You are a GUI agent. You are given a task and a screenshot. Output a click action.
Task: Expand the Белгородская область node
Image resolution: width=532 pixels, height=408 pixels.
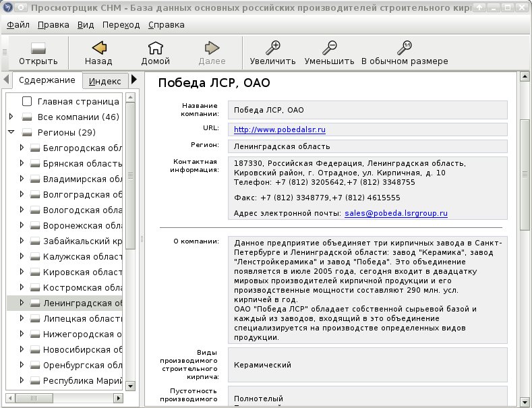coord(22,148)
